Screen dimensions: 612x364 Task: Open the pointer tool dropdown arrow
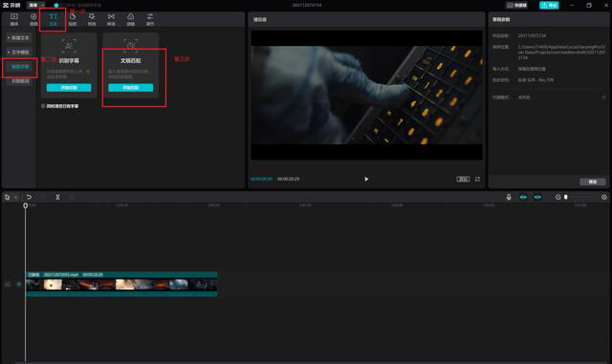coord(15,198)
